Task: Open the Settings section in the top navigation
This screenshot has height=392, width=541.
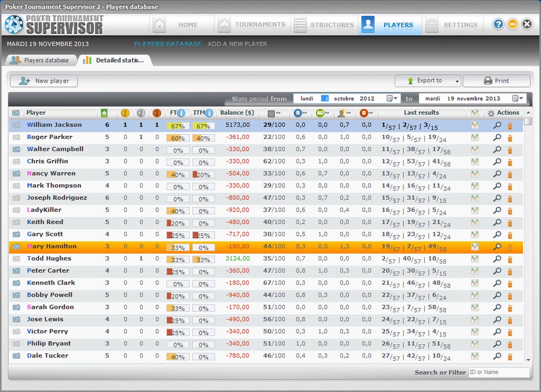Action: pyautogui.click(x=452, y=24)
